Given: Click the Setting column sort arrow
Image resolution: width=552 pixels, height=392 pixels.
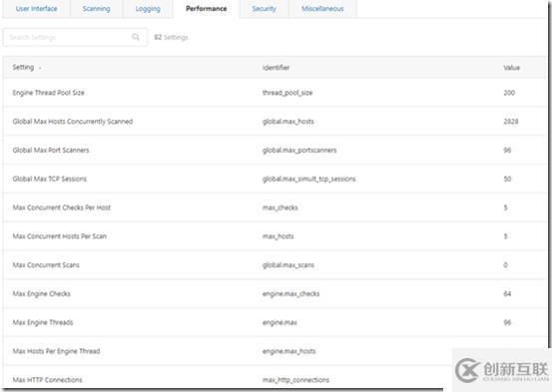Looking at the screenshot, I should 40,68.
